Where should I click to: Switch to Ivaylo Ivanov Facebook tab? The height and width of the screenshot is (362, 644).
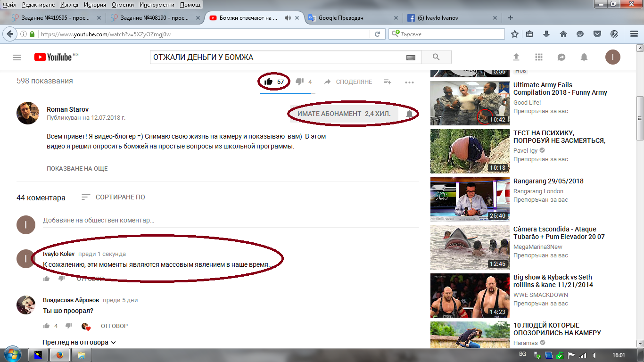(453, 18)
